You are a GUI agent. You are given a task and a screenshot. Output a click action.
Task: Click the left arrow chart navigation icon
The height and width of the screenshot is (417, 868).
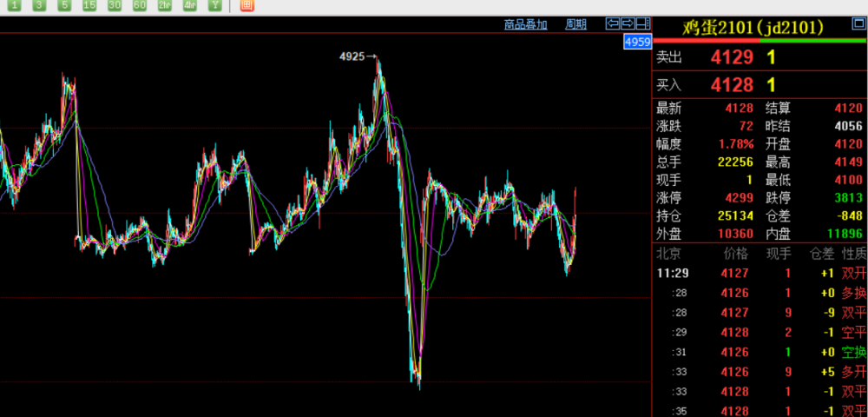(x=613, y=23)
